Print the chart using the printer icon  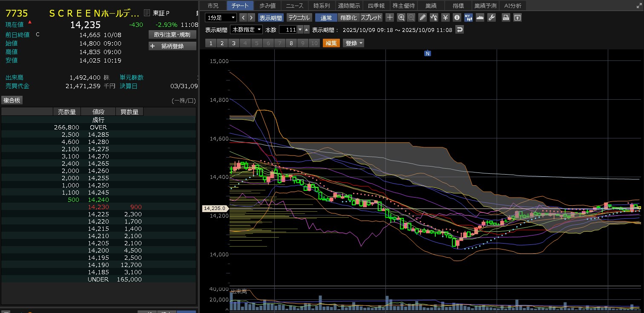506,17
